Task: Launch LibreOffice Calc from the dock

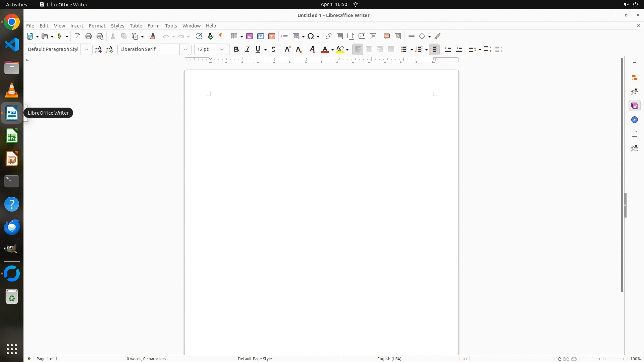Action: pos(12,136)
